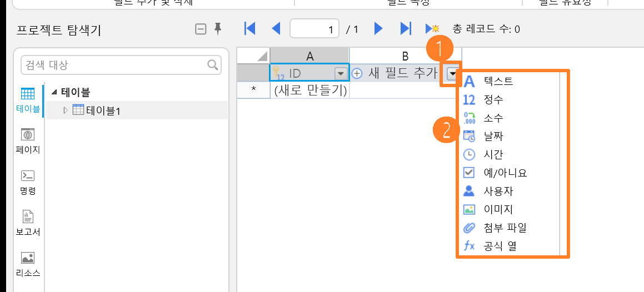Go to the first record
Image resolution: width=644 pixels, height=292 pixels.
pos(249,29)
